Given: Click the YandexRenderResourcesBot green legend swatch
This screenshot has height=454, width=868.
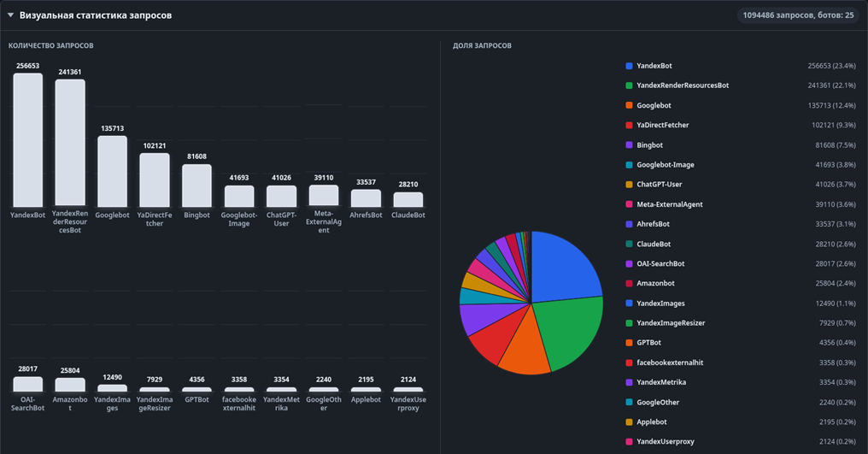Looking at the screenshot, I should tap(629, 85).
